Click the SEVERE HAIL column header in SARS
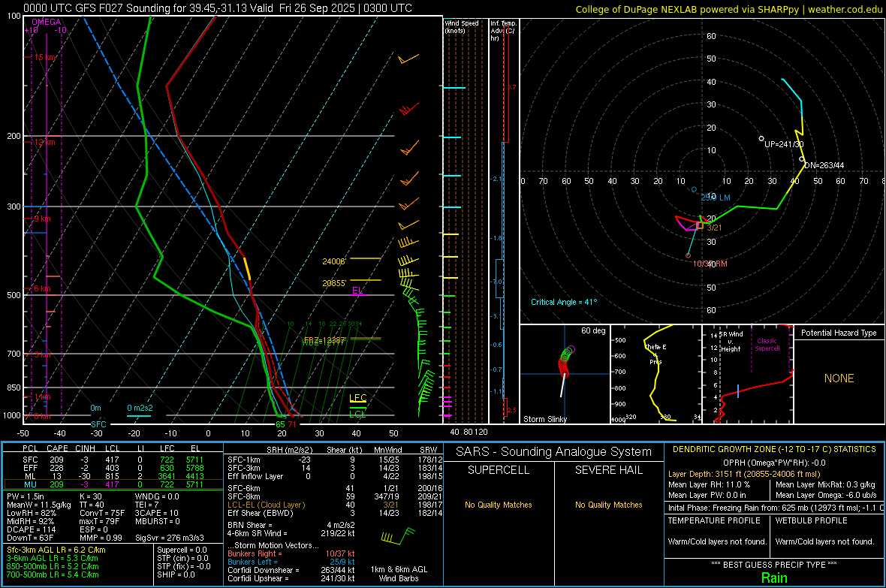 point(608,470)
